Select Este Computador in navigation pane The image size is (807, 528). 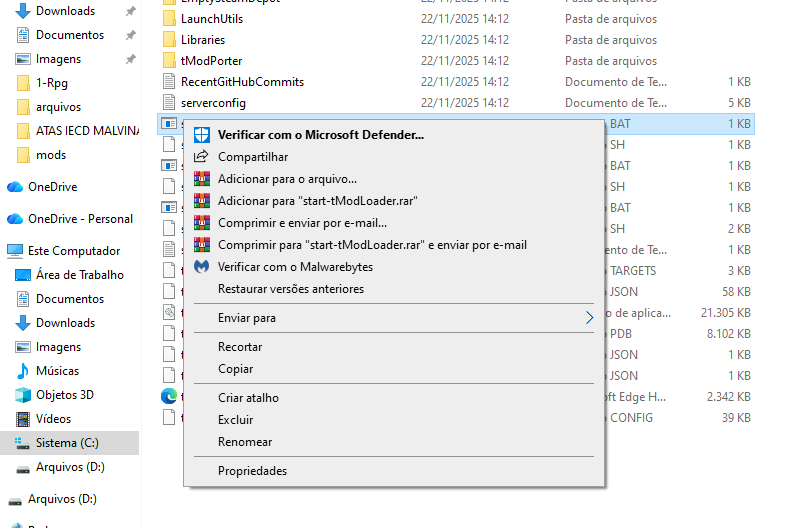74,251
